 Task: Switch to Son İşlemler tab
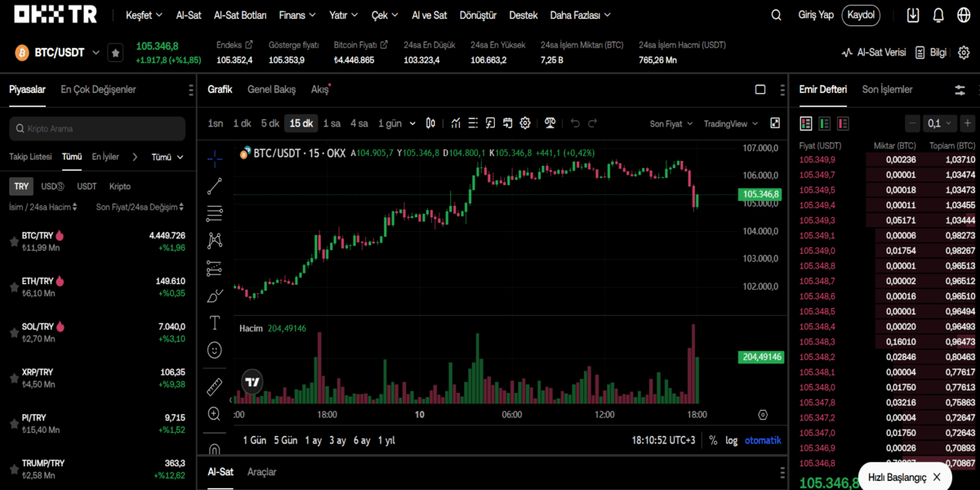pyautogui.click(x=887, y=89)
